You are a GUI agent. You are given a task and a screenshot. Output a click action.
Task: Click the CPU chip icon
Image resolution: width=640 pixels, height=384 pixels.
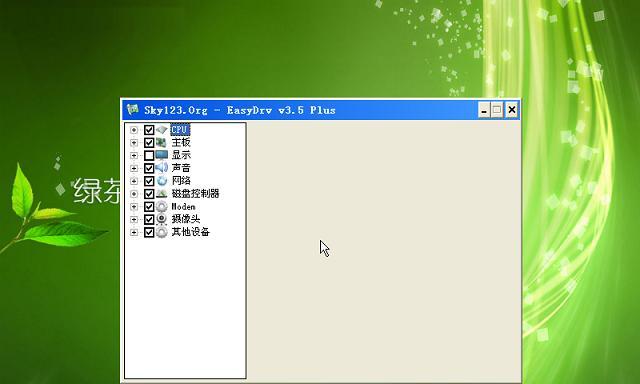[162, 130]
